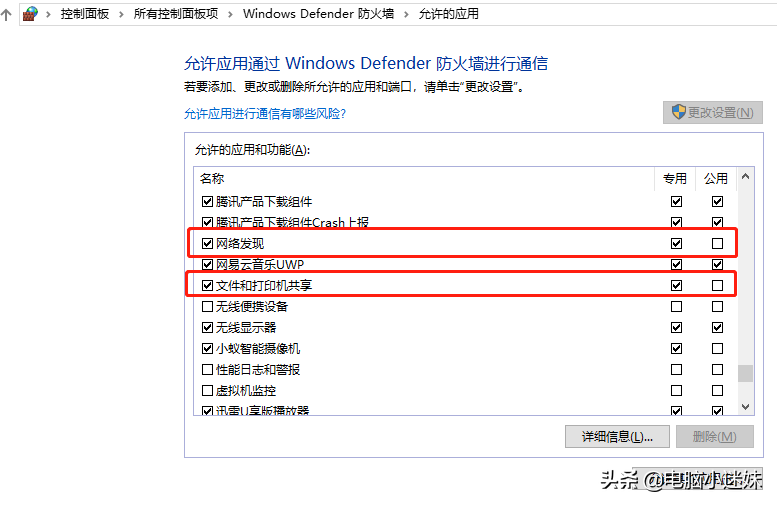Check 无线便携设备 name checkbox
This screenshot has height=505, width=777.
(x=208, y=307)
